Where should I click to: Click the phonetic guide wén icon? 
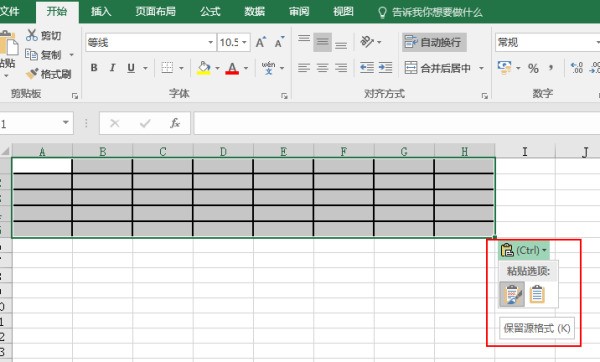[268, 68]
